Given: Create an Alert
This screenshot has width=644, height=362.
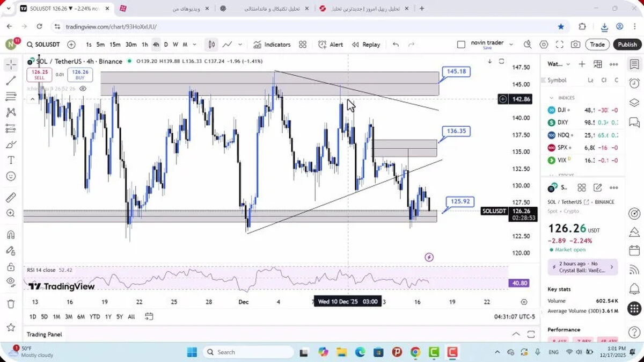Looking at the screenshot, I should pyautogui.click(x=331, y=45).
